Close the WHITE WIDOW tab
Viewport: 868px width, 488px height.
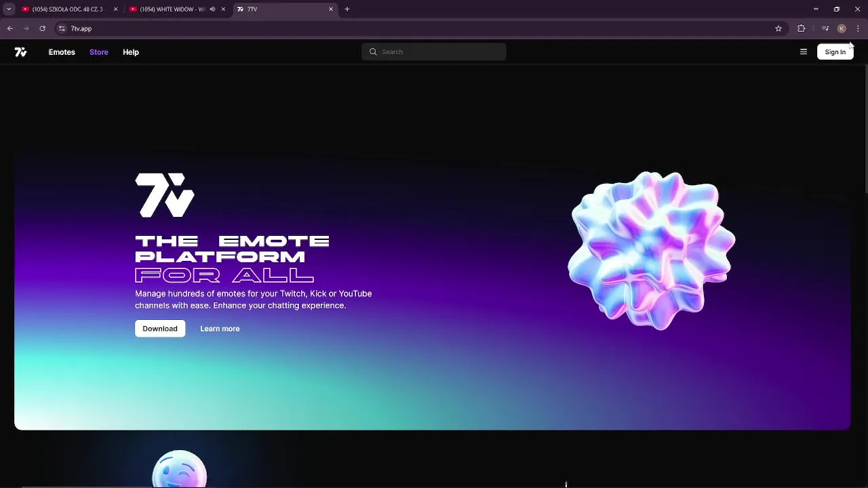(223, 9)
